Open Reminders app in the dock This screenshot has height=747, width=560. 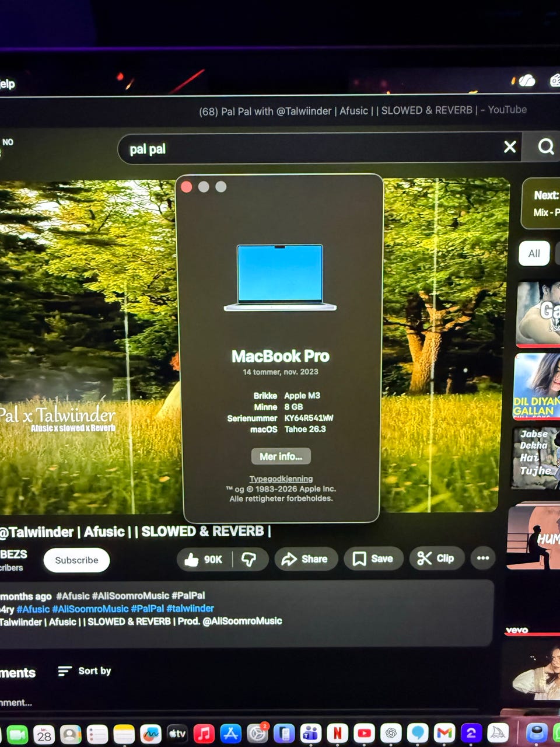(x=97, y=734)
